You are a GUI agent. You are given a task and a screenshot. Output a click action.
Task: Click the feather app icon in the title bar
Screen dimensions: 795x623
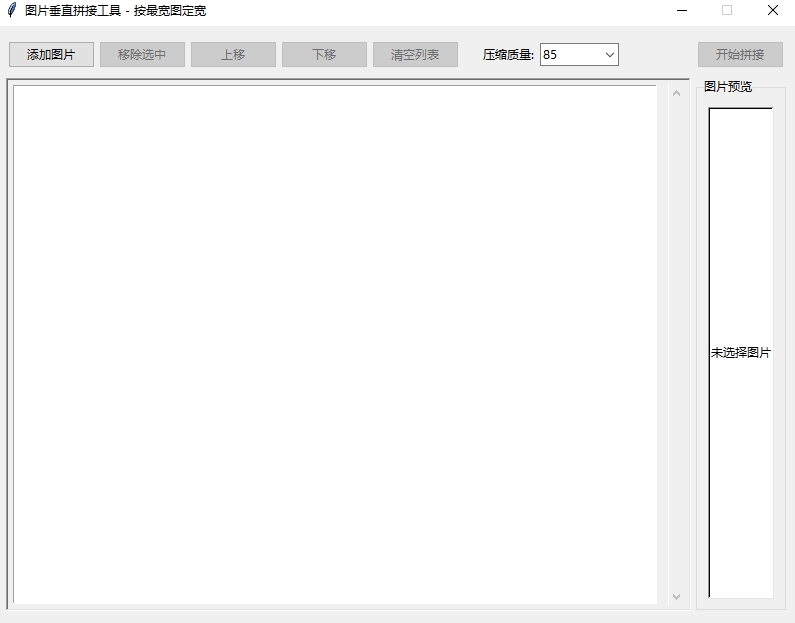coord(12,10)
